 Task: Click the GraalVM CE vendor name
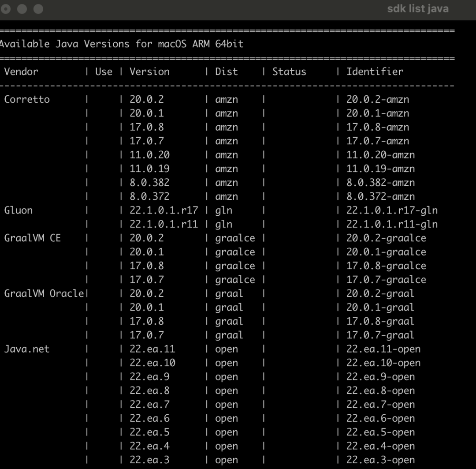point(33,238)
